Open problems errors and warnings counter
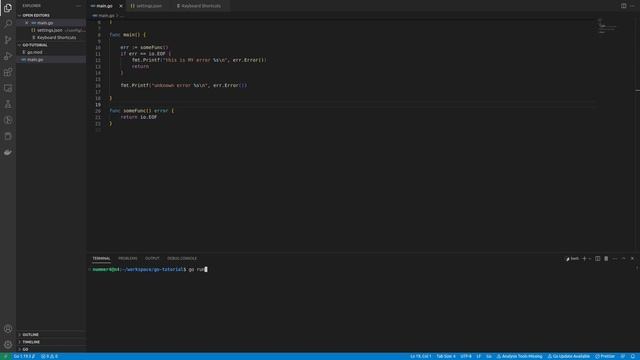Image resolution: width=640 pixels, height=360 pixels. (49, 356)
